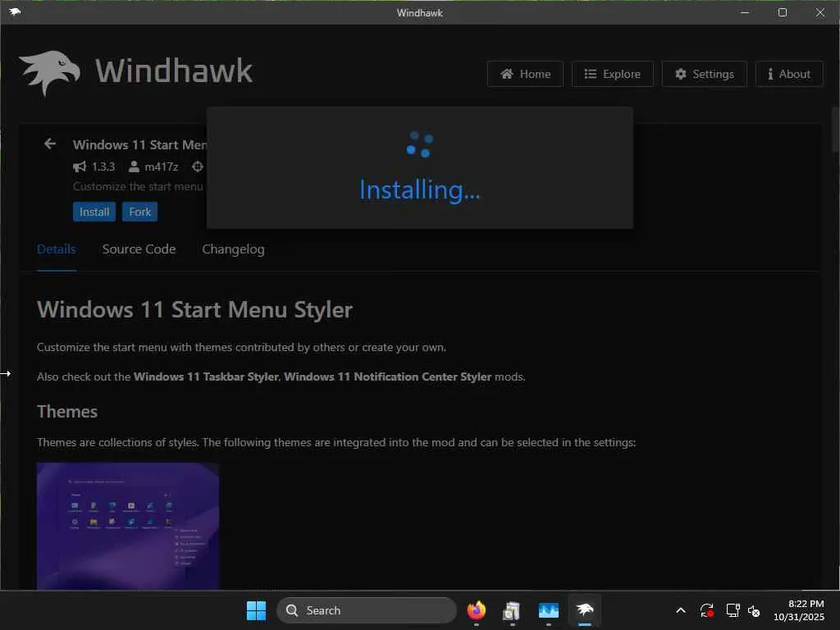
Task: Click the heading 'Windows 11 Start Menu Styler'
Action: (x=194, y=309)
